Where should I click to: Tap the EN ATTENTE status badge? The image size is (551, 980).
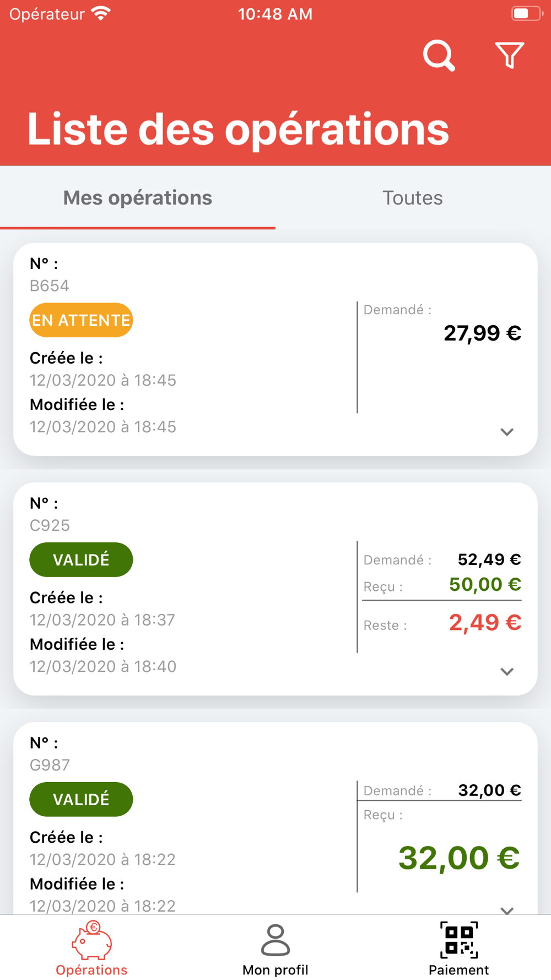click(81, 320)
